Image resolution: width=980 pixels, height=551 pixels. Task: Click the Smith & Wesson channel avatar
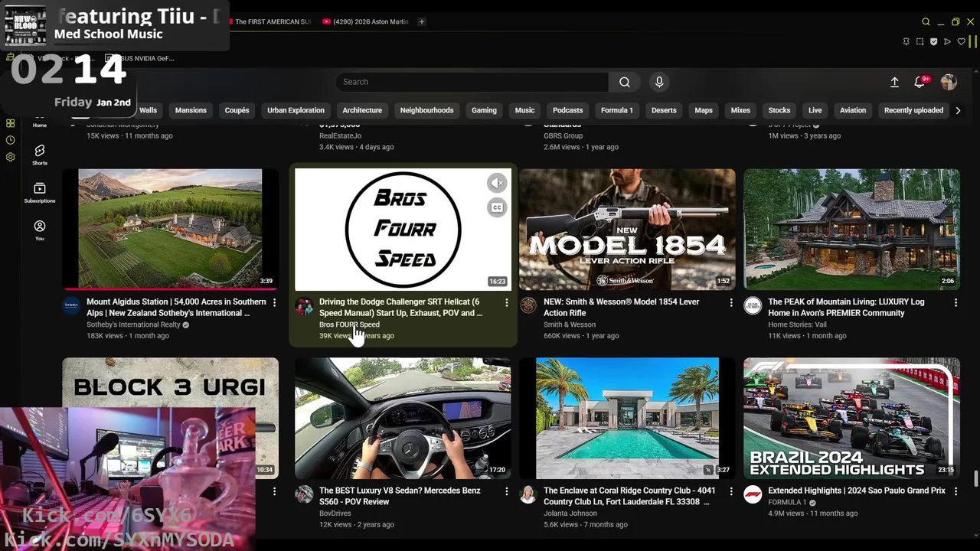pos(528,306)
